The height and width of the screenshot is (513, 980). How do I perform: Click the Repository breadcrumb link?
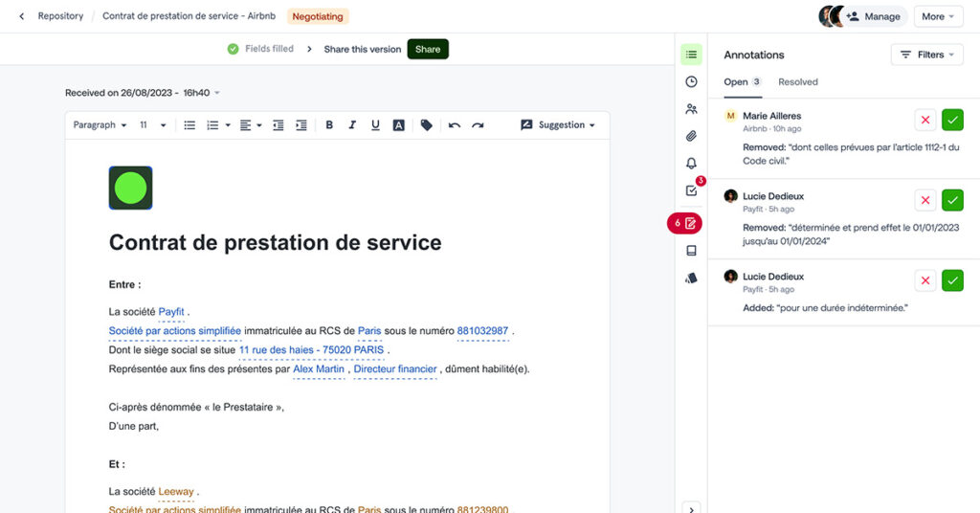click(x=60, y=16)
